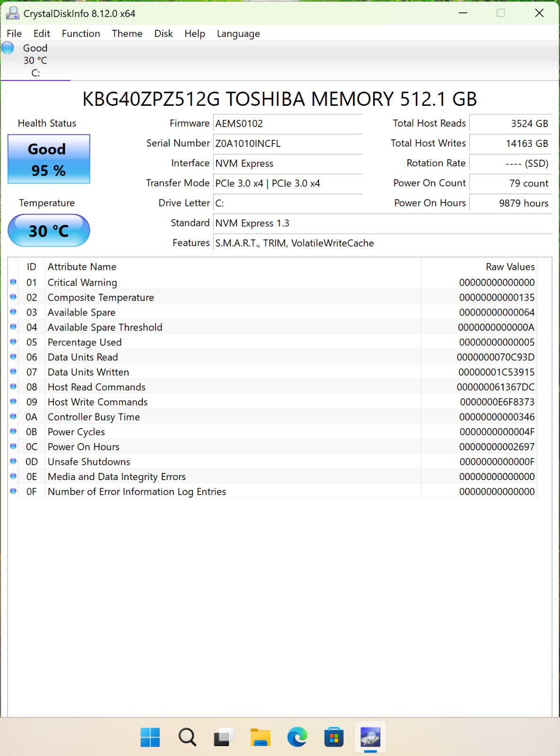The image size is (560, 756).
Task: Select the Composite Temperature attribute row
Action: click(x=273, y=297)
